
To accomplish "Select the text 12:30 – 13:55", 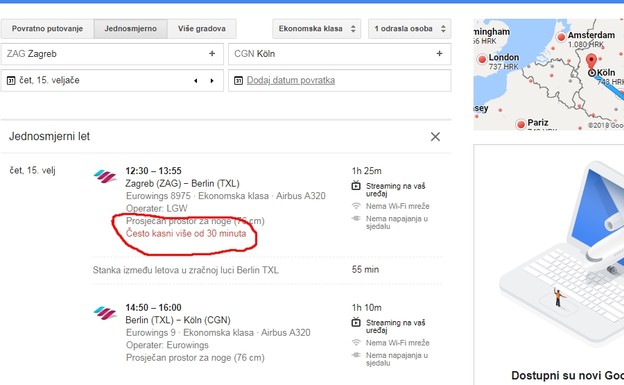I will point(154,171).
